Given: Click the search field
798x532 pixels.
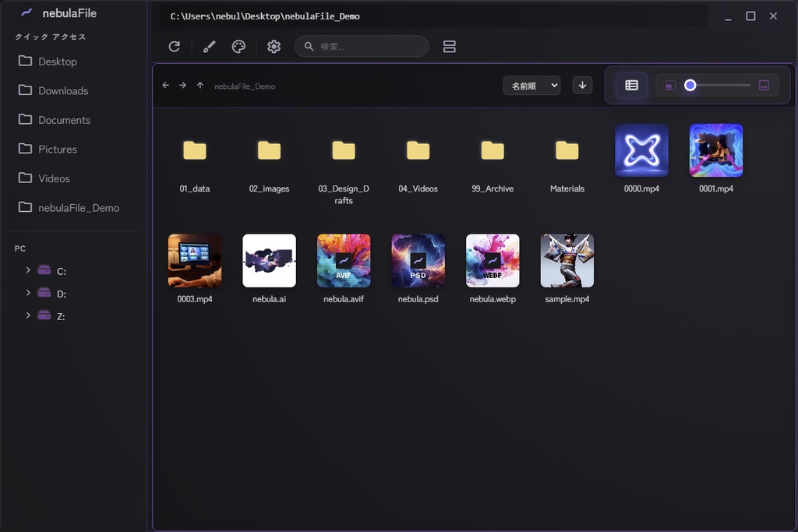Looking at the screenshot, I should click(x=362, y=46).
